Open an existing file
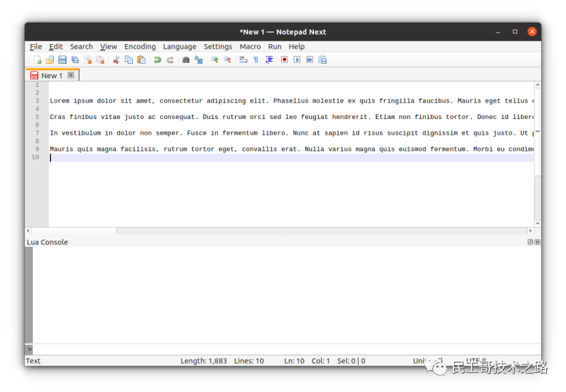The image size is (566, 392). point(49,59)
